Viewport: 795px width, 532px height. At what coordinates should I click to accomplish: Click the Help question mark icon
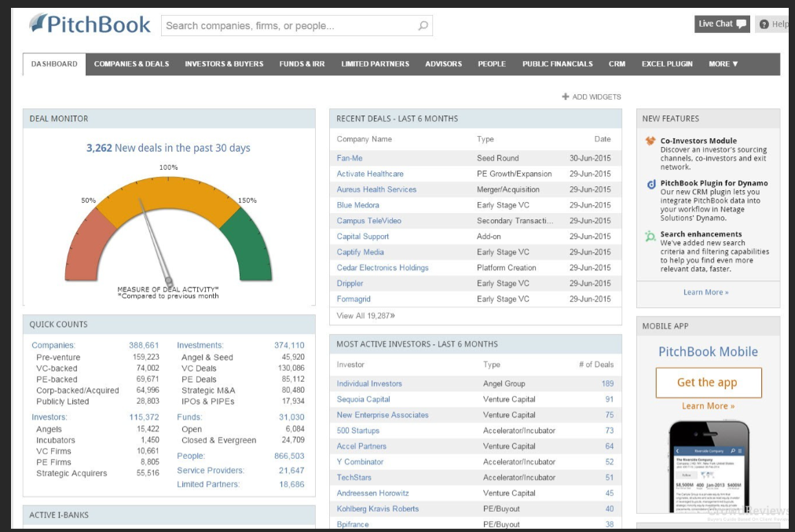coord(764,24)
